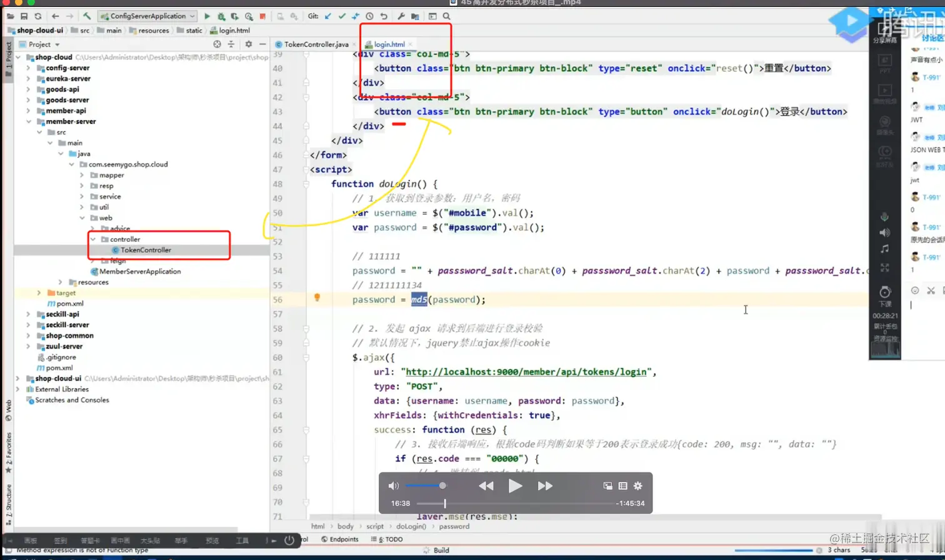Collapse the member-server module
This screenshot has width=945, height=560.
[x=28, y=121]
